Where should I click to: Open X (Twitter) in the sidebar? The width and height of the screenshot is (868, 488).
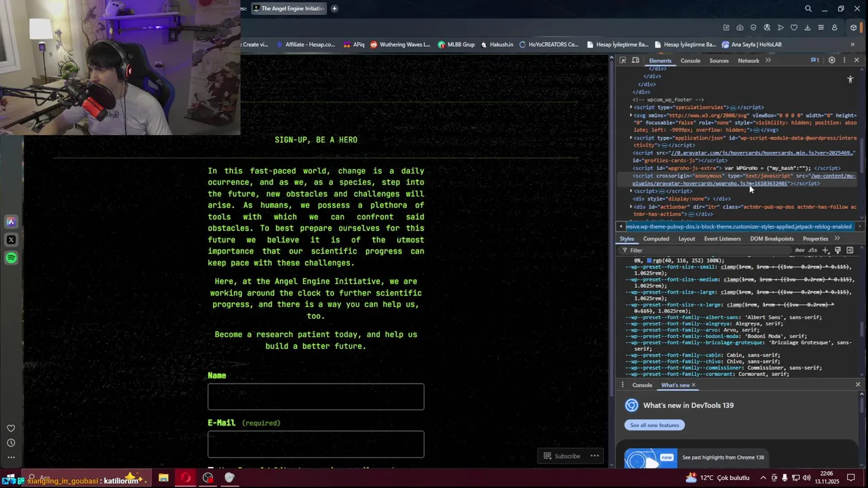point(11,240)
